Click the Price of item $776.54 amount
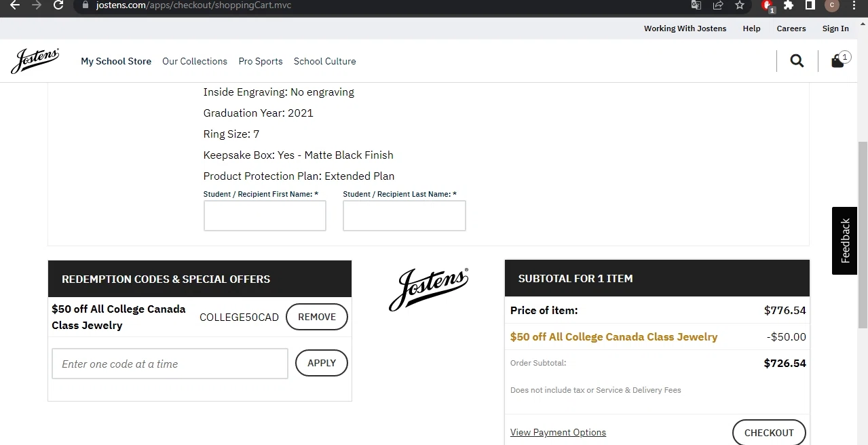This screenshot has height=445, width=868. (785, 310)
